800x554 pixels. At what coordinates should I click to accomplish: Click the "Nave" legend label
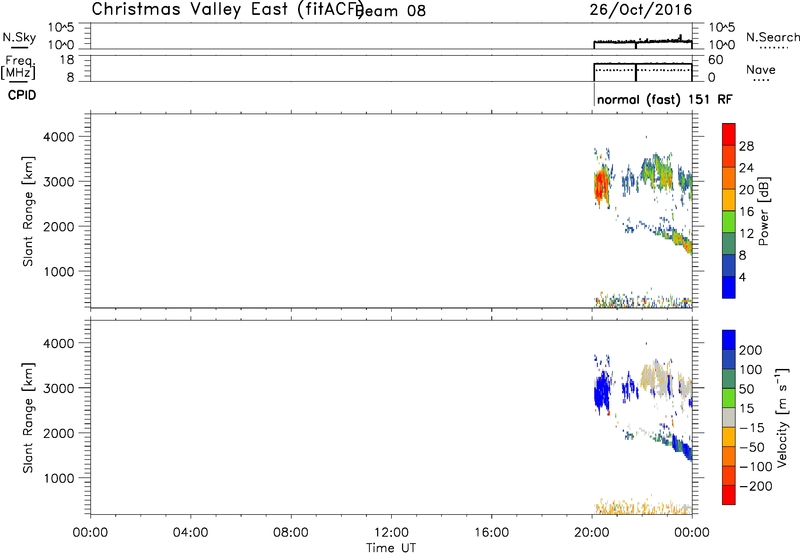pos(761,69)
